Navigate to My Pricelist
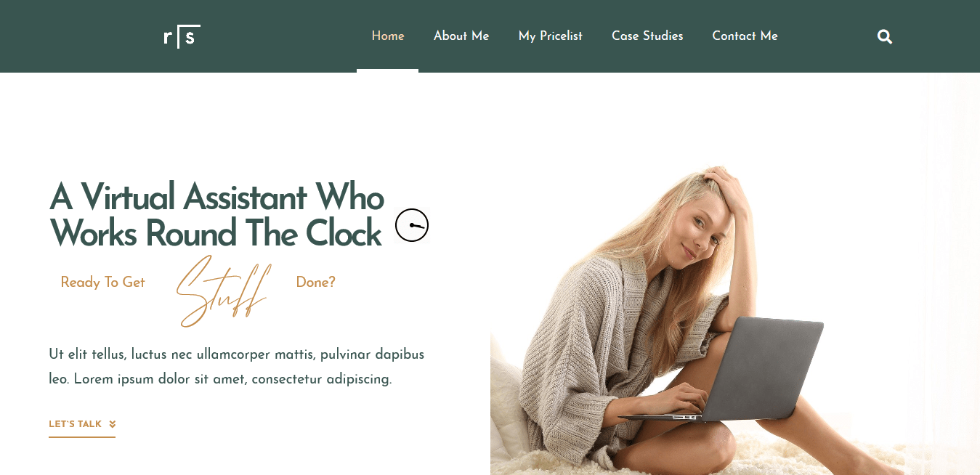Screen dimensions: 980x475 click(x=551, y=36)
